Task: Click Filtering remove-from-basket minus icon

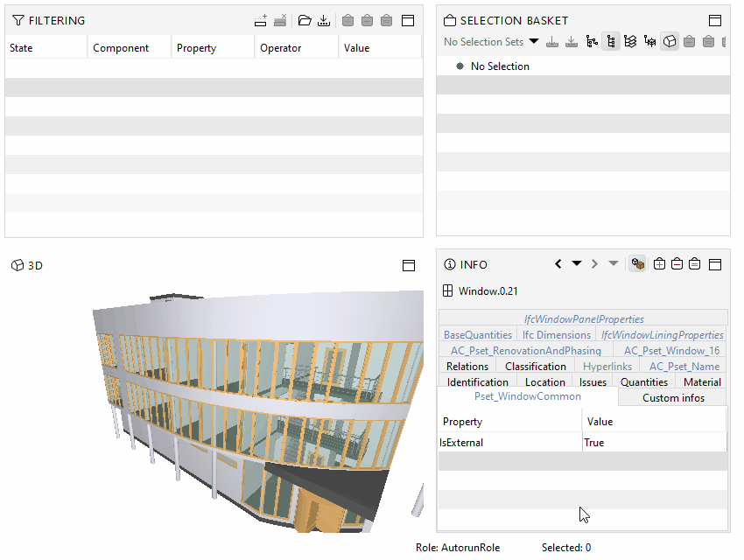Action: coord(368,20)
